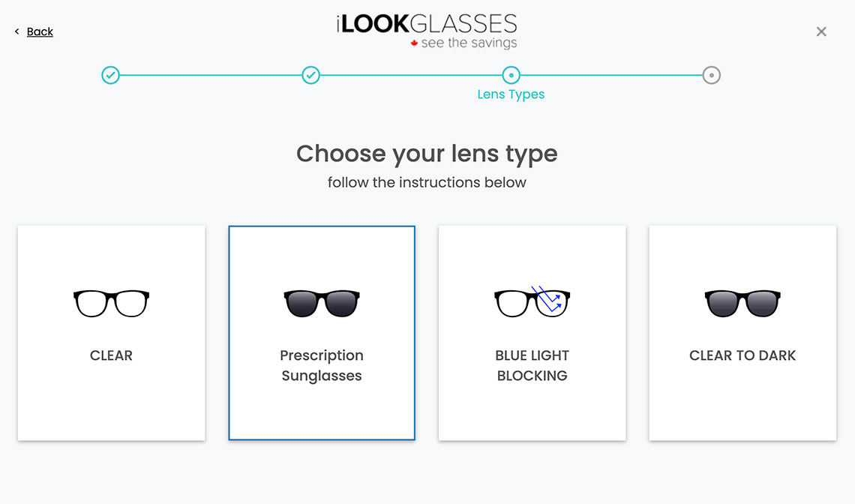Choose the CLEAR lens option card

(111, 333)
